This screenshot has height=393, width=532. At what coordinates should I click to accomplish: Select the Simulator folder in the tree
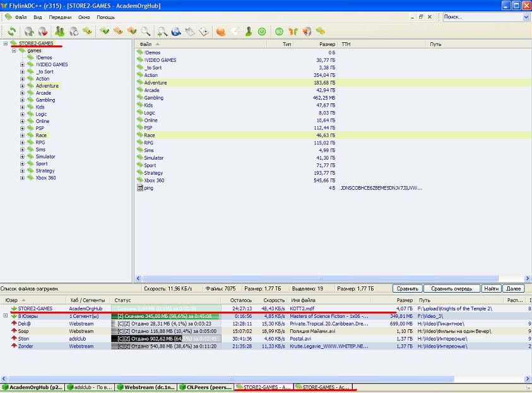tap(45, 156)
